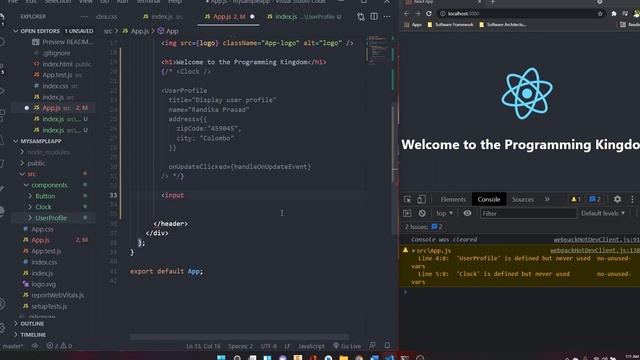640x360 pixels.
Task: Open Explorer panel more actions ellipsis
Action: [x=84, y=17]
